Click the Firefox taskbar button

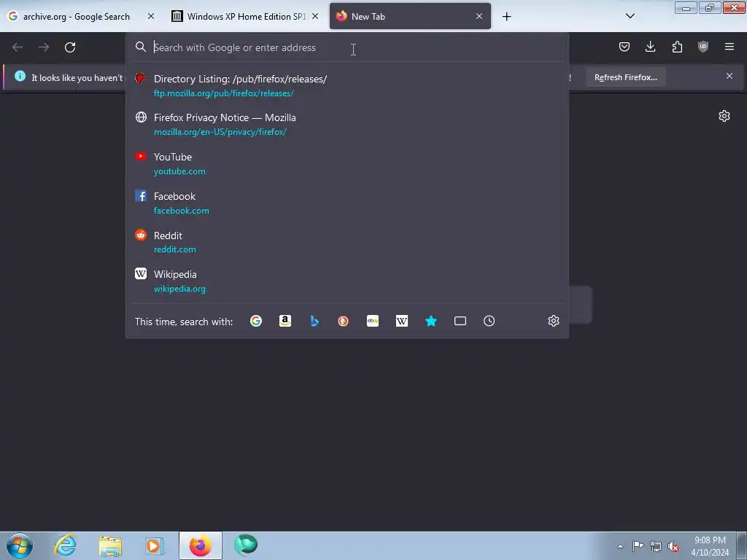(201, 545)
